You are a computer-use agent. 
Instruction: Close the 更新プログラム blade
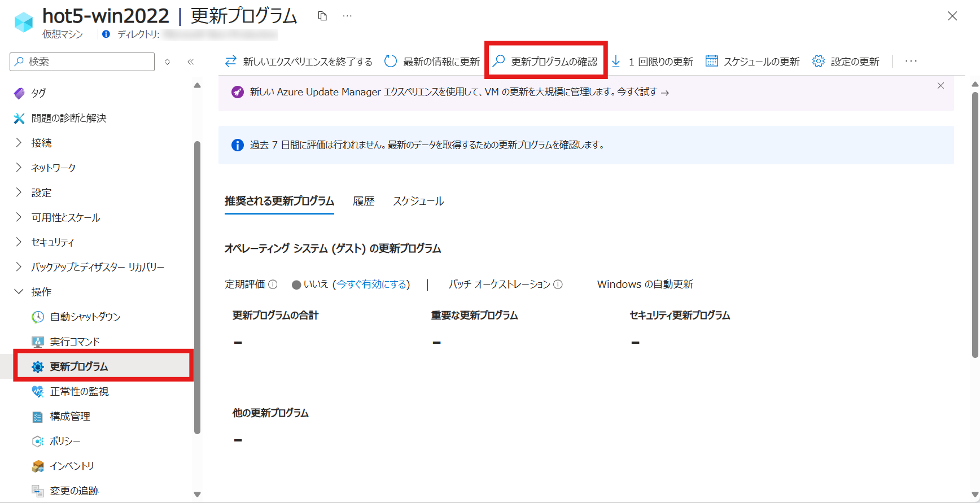(952, 16)
